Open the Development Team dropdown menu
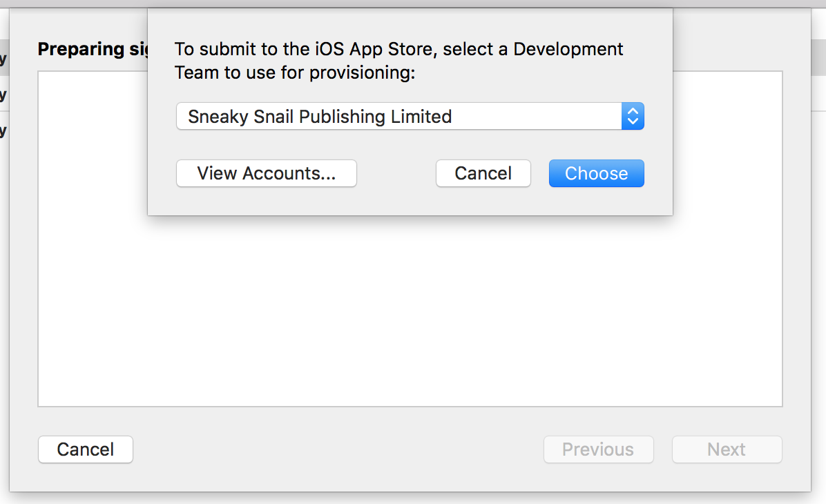The height and width of the screenshot is (504, 826). pyautogui.click(x=401, y=117)
